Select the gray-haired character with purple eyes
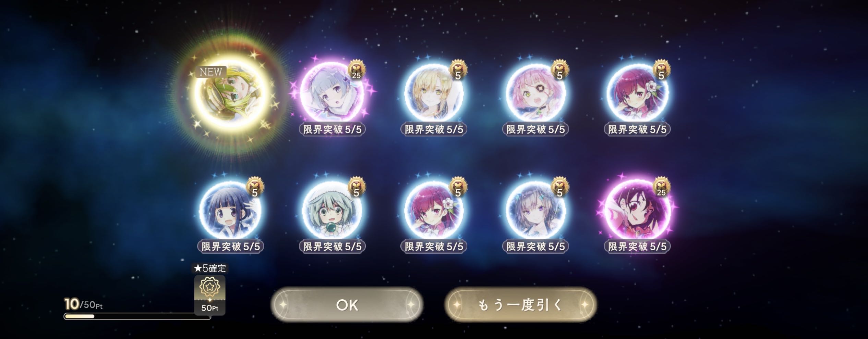Screen dimensions: 868x339 click(535, 210)
